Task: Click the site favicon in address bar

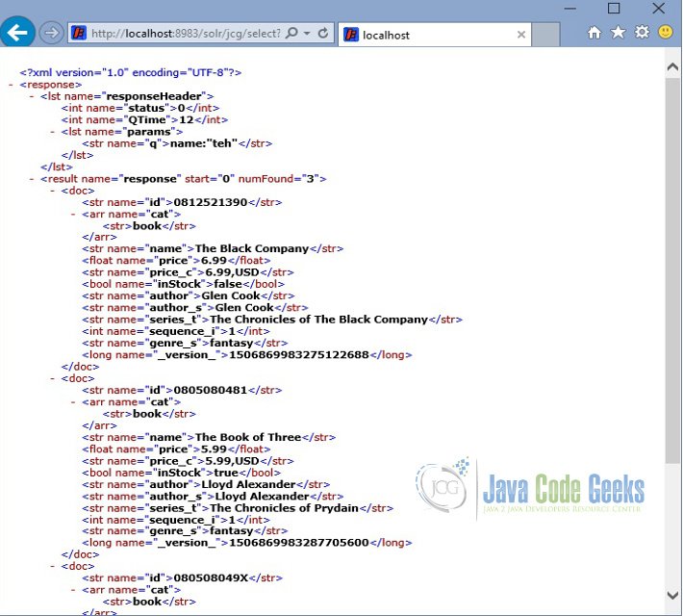Action: coord(79,33)
